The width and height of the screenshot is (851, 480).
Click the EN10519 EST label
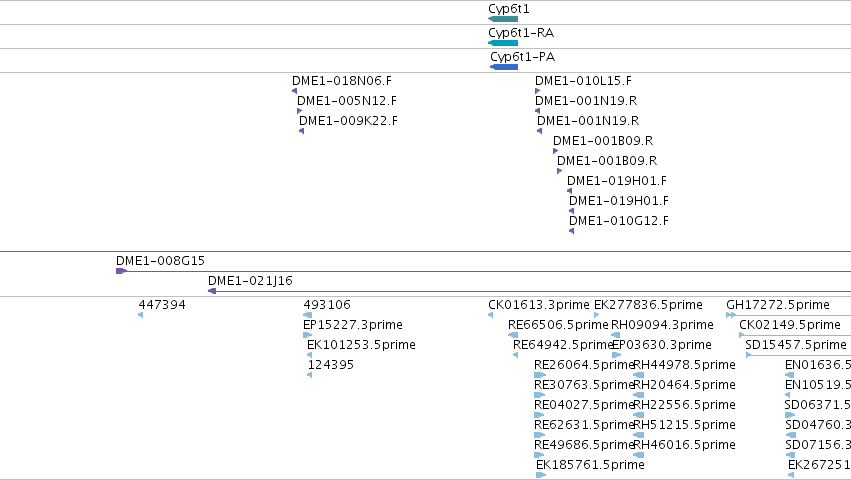coord(818,386)
